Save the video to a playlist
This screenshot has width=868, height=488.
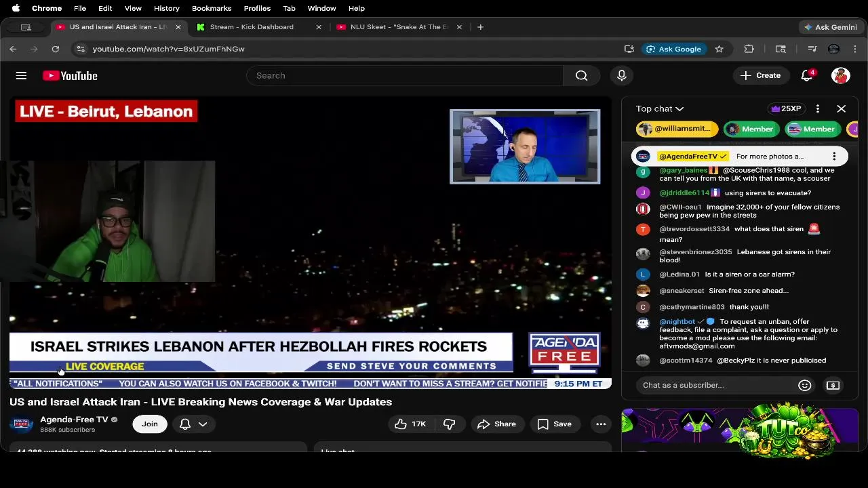[x=555, y=424]
